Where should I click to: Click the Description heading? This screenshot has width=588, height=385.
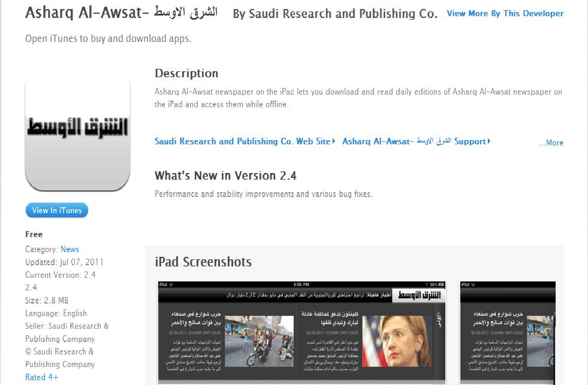pyautogui.click(x=186, y=73)
